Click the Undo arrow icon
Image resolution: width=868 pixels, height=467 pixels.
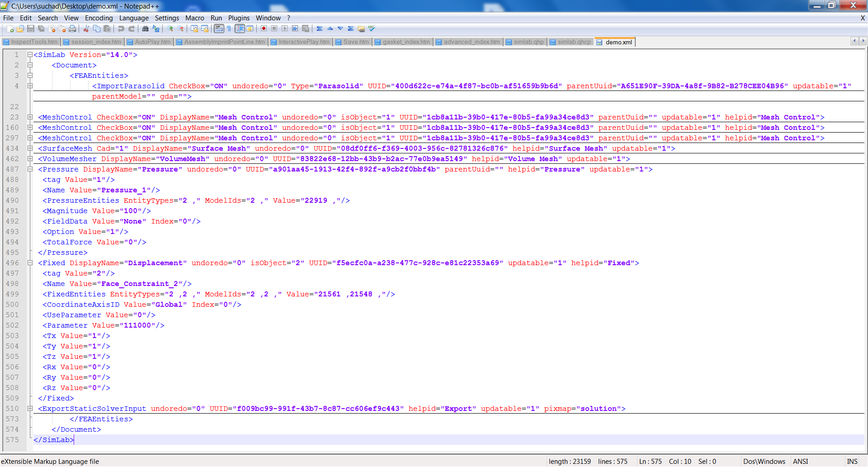pyautogui.click(x=121, y=29)
